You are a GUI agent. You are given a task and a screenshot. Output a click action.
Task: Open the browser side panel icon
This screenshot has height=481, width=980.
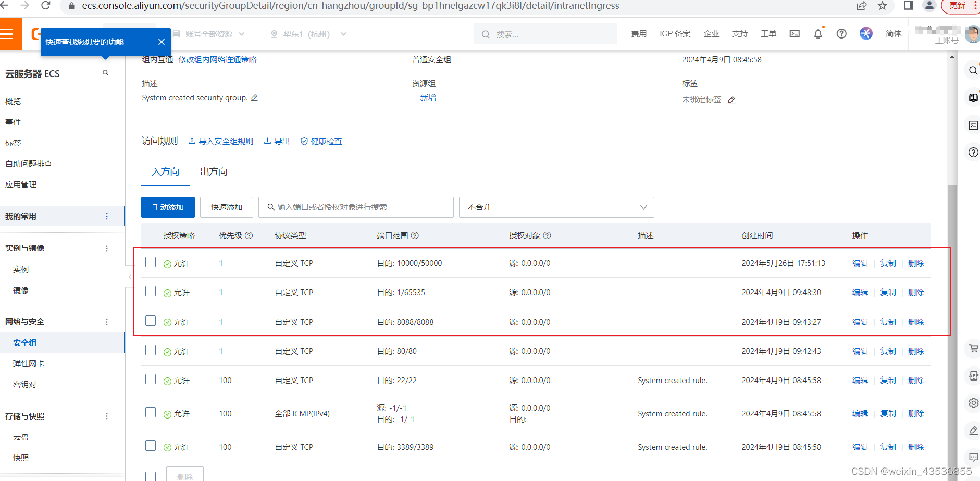908,6
